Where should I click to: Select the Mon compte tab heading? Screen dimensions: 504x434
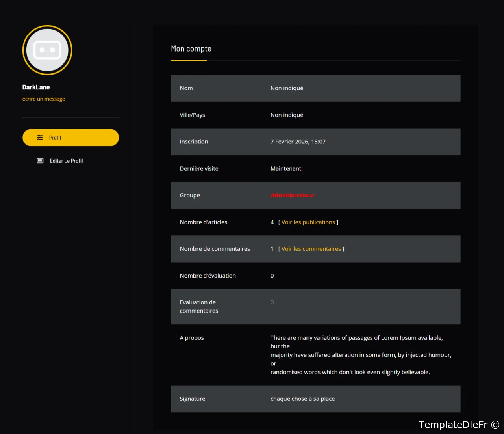tap(191, 49)
